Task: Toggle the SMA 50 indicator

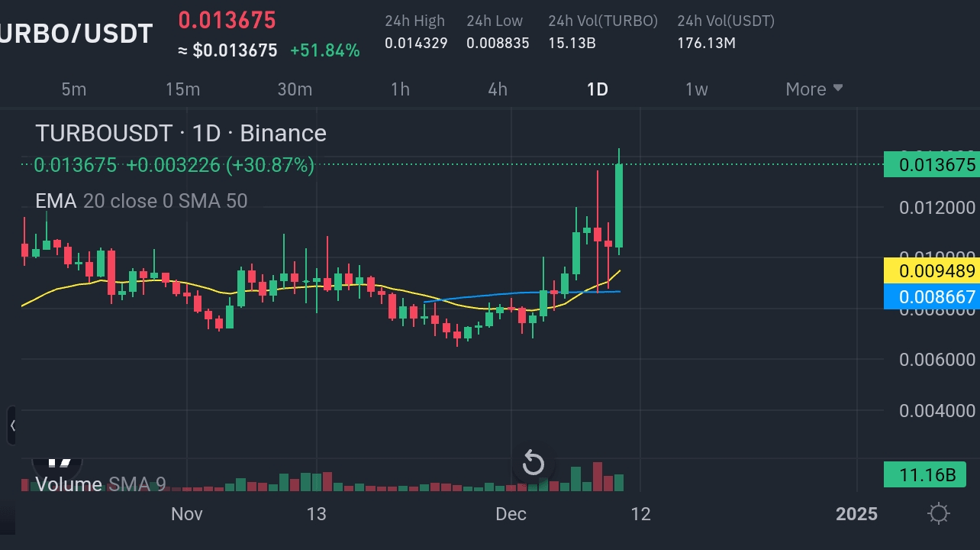Action: [213, 201]
